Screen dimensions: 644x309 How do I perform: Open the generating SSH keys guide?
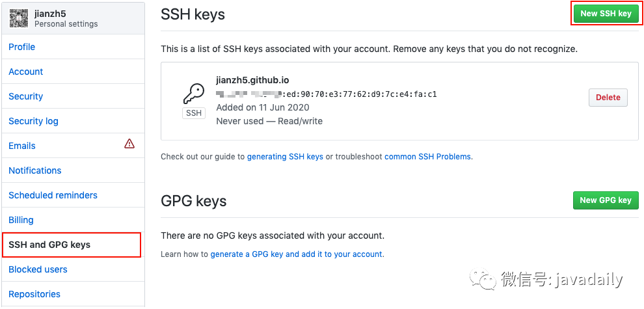(x=285, y=157)
